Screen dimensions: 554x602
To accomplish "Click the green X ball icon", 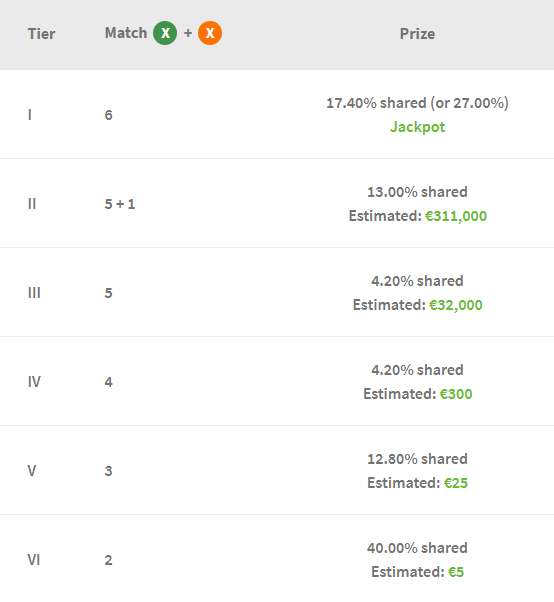I will point(165,33).
